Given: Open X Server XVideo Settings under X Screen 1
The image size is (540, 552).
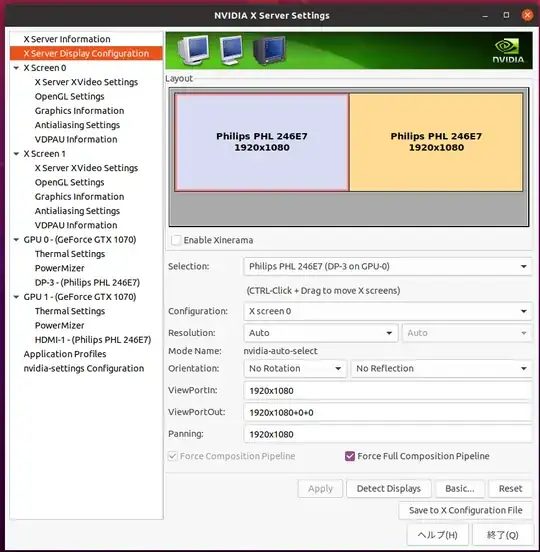Looking at the screenshot, I should click(x=86, y=168).
